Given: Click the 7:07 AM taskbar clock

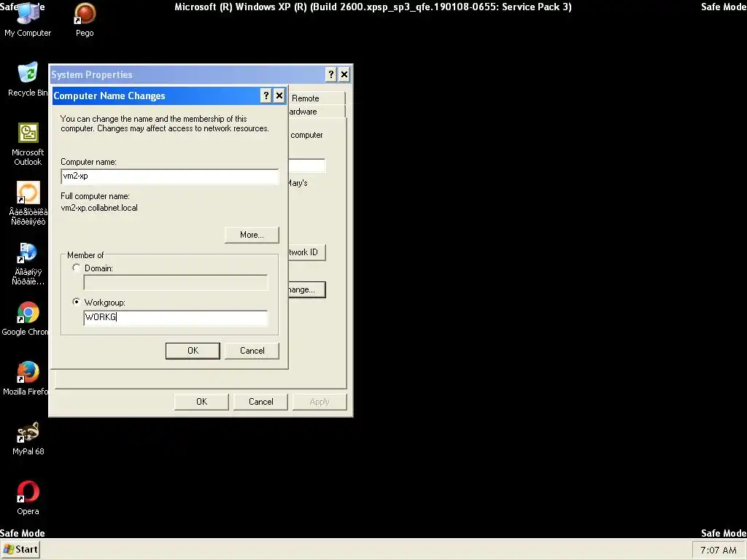Looking at the screenshot, I should 718,550.
